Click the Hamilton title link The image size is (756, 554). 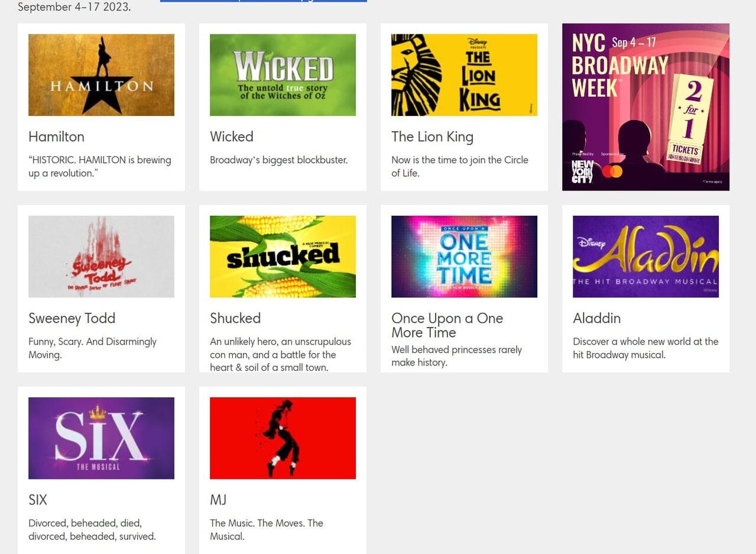pyautogui.click(x=56, y=137)
